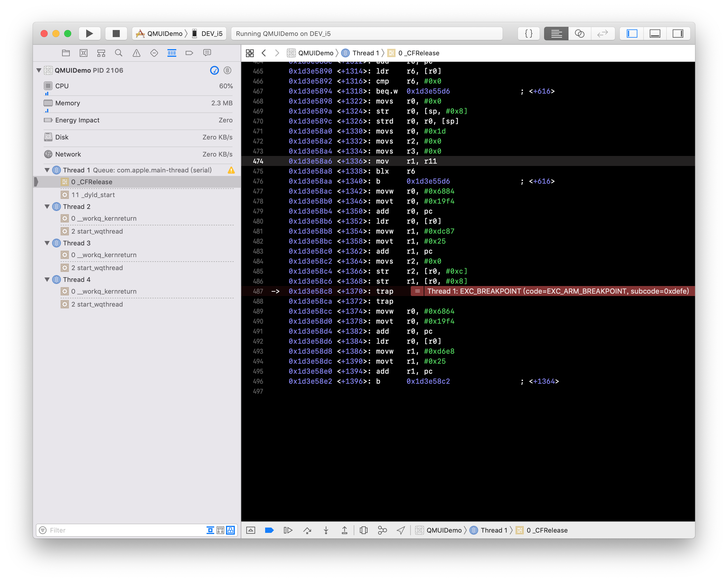Click Thread 1 in the debug bar path
The width and height of the screenshot is (728, 582).
tap(488, 530)
